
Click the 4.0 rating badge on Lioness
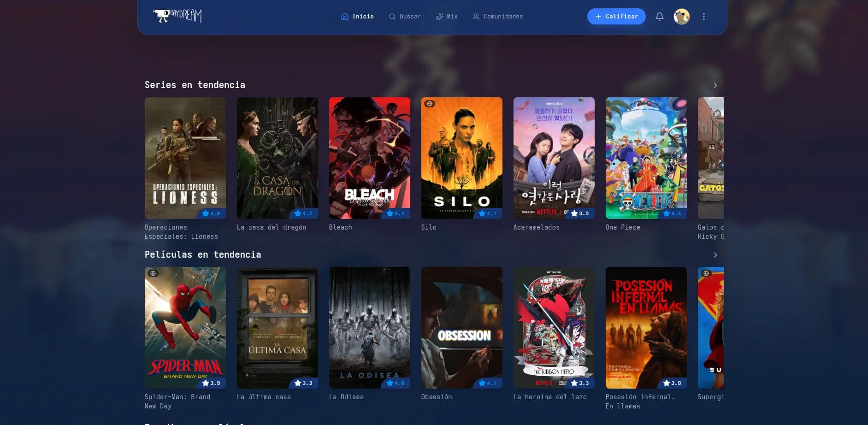click(212, 213)
